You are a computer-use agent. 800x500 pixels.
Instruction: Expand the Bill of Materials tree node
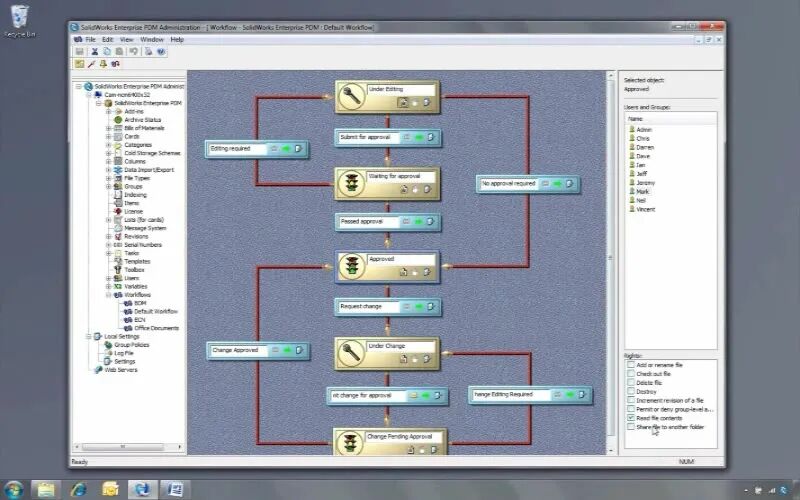[108, 128]
